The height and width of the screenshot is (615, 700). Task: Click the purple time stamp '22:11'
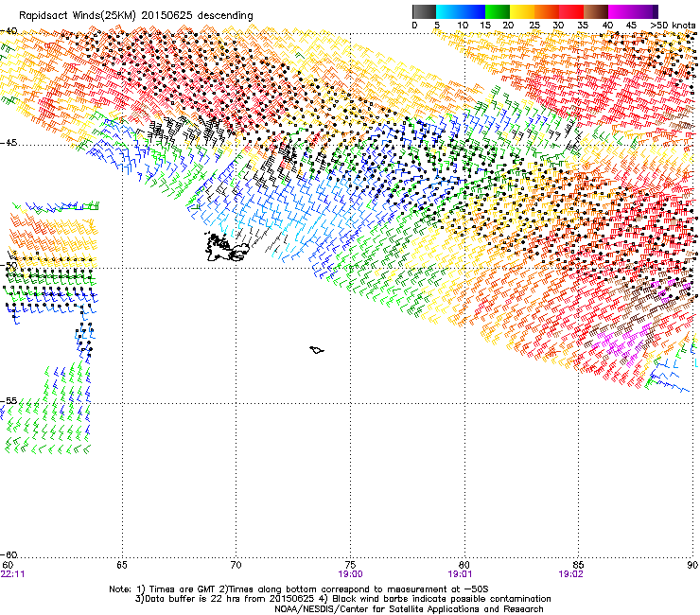(x=13, y=574)
